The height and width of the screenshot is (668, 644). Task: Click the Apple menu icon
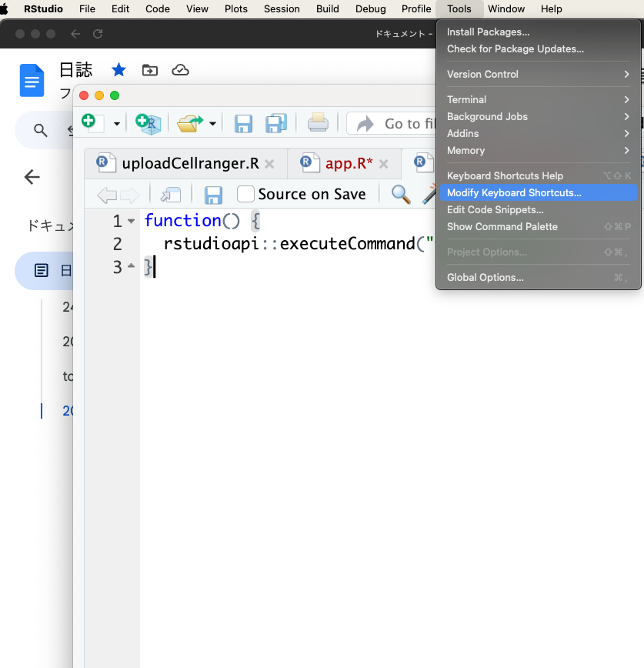click(4, 9)
